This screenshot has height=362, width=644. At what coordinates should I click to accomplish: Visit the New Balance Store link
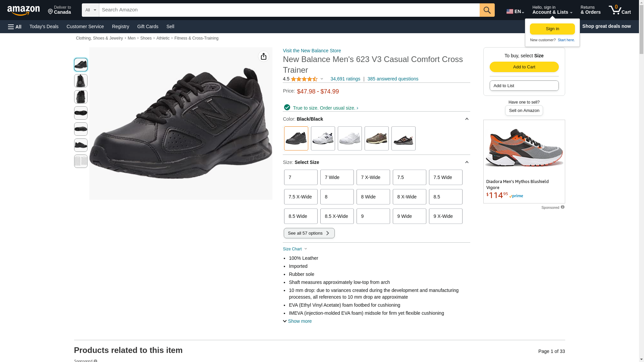pos(312,51)
